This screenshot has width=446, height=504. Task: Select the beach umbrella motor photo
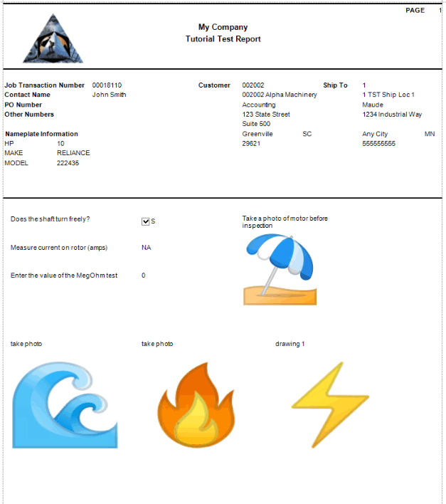pyautogui.click(x=280, y=269)
